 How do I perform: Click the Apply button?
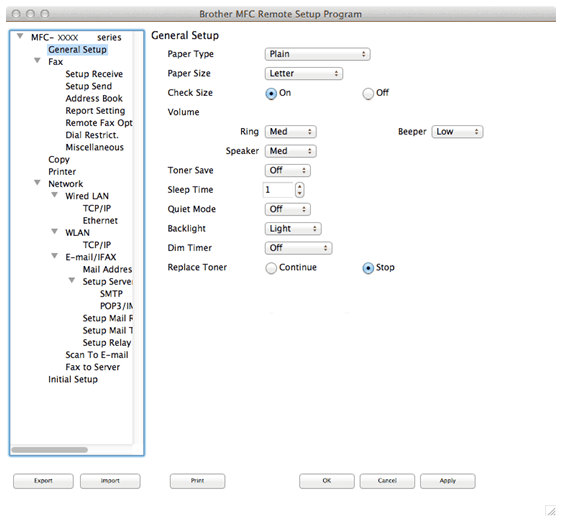(x=448, y=481)
